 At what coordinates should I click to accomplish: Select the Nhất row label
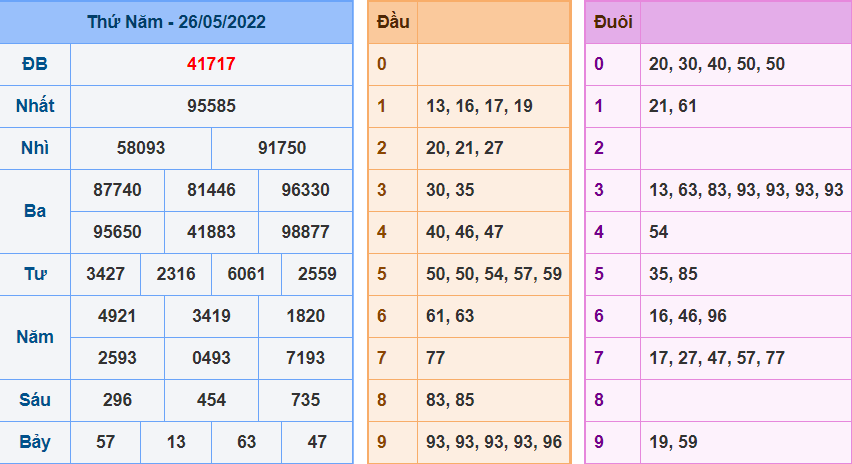pos(35,106)
